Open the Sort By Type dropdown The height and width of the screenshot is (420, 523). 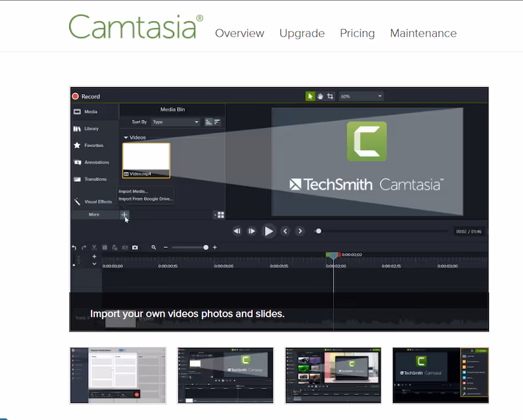(175, 122)
